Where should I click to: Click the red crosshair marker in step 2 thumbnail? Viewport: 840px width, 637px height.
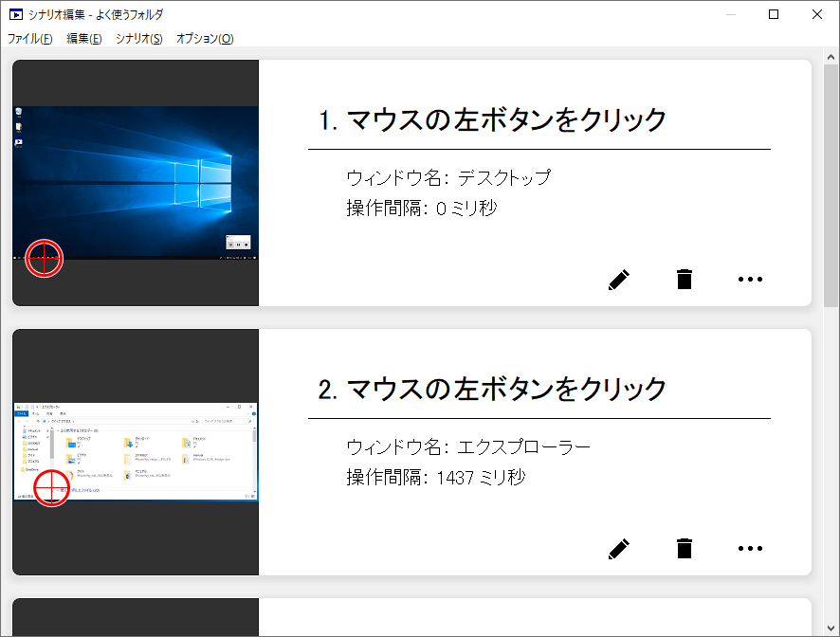pos(52,487)
